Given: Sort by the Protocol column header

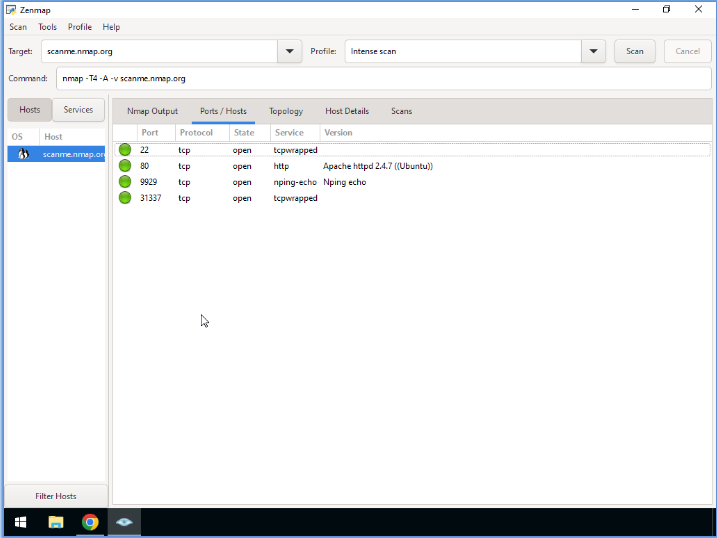Looking at the screenshot, I should [x=202, y=133].
